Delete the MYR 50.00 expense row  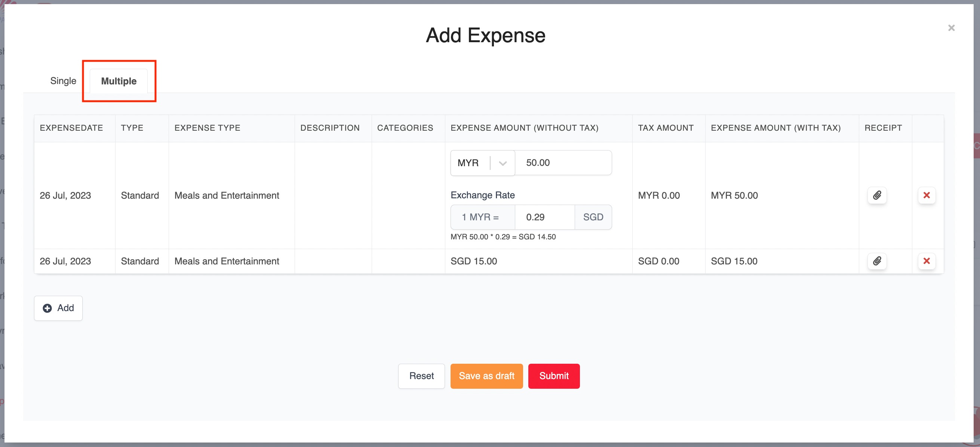point(927,195)
